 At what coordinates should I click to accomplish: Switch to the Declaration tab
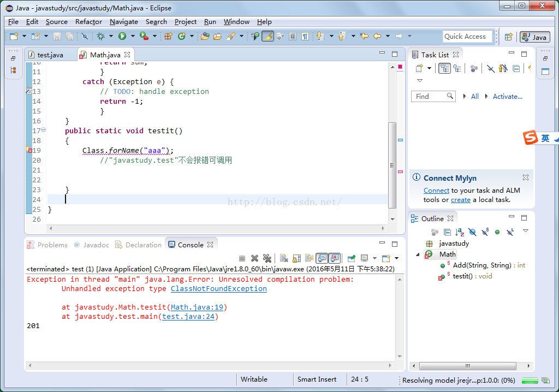click(x=138, y=245)
